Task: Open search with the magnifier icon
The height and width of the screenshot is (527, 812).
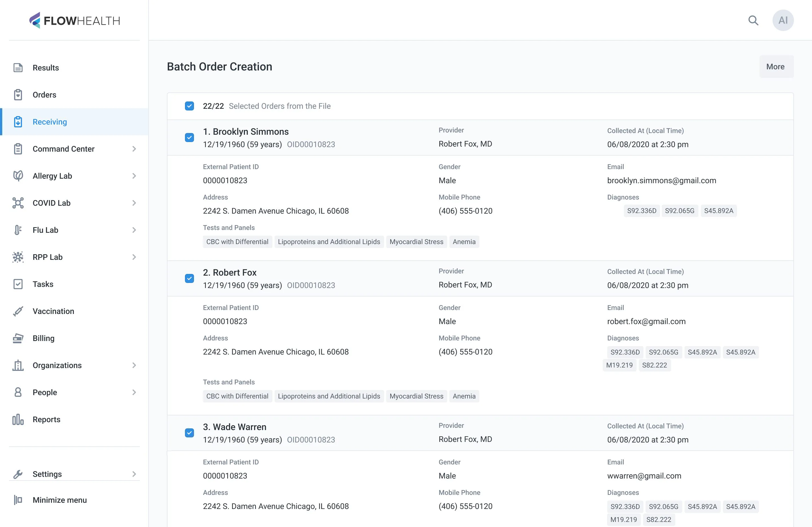Action: [753, 21]
